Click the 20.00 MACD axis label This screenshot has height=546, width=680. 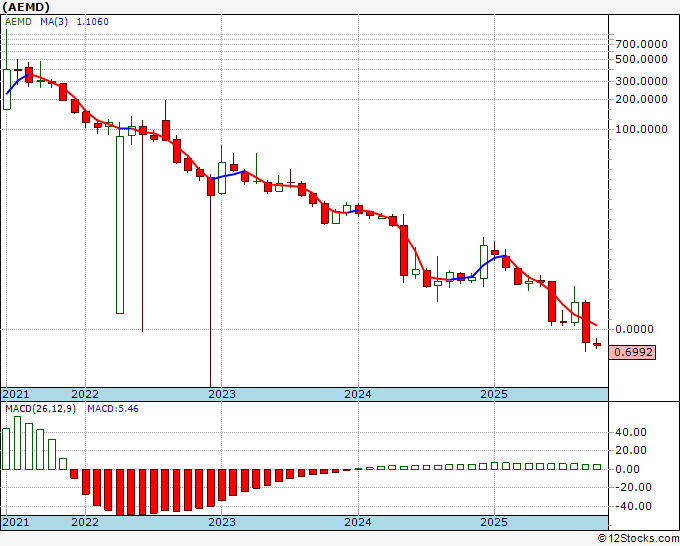pyautogui.click(x=633, y=451)
